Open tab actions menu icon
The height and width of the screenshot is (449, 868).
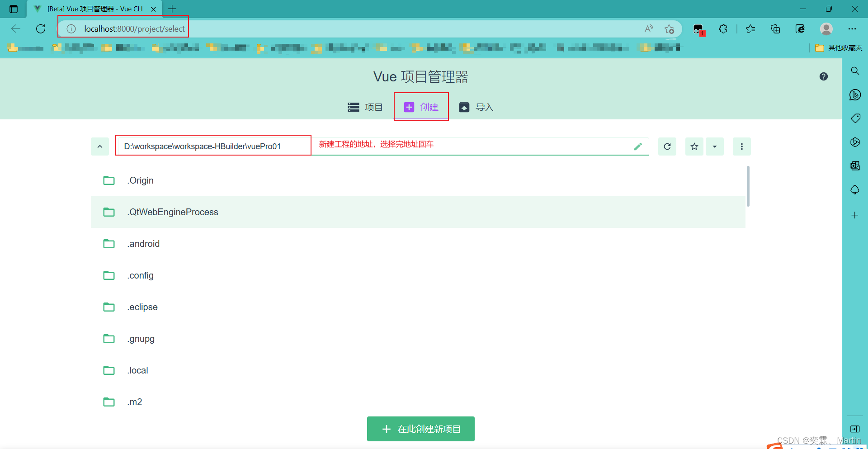(14, 9)
